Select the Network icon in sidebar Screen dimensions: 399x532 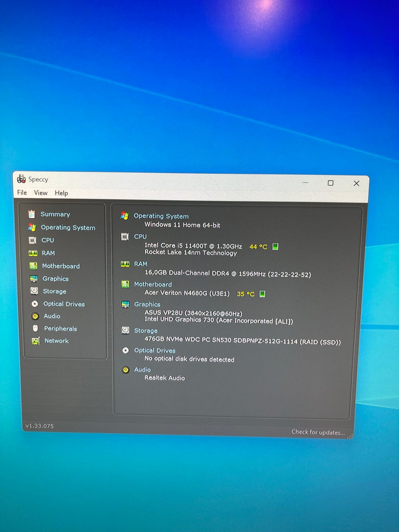[36, 341]
